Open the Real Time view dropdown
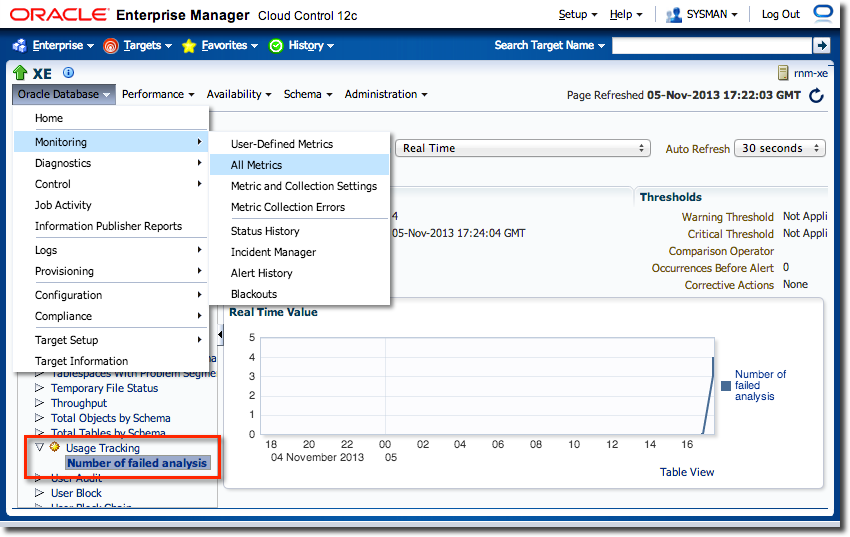 point(523,148)
